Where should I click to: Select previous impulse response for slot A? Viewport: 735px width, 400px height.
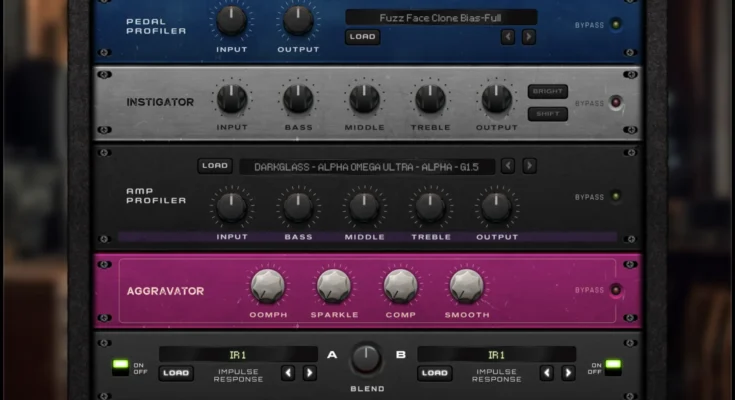click(288, 373)
